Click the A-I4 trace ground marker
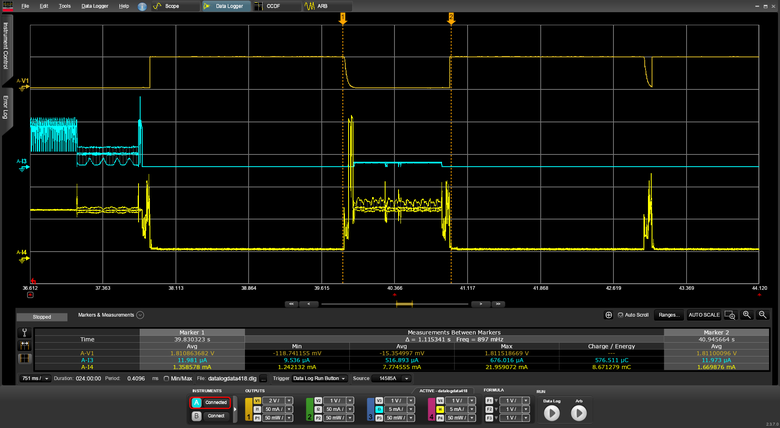This screenshot has height=428, width=780. pos(23,259)
